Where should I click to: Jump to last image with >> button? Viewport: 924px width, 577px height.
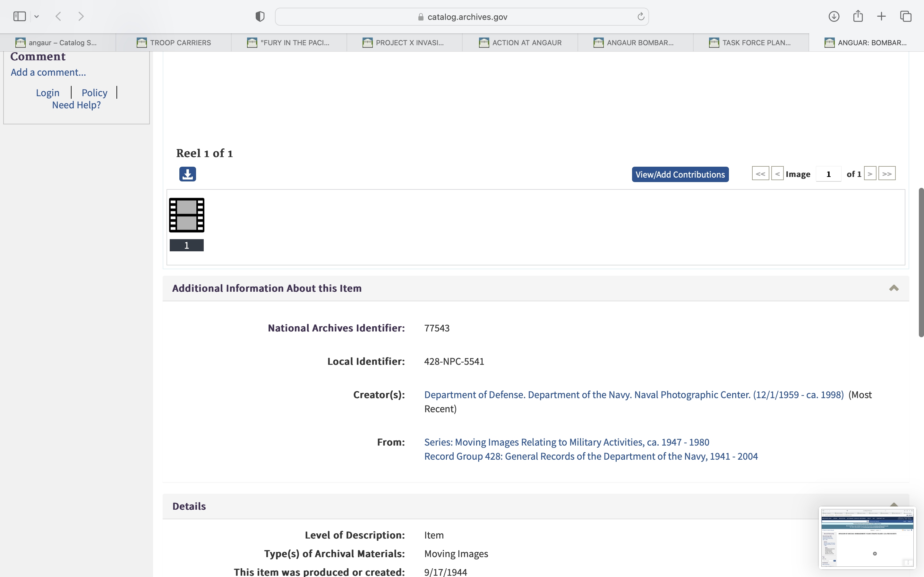point(886,174)
